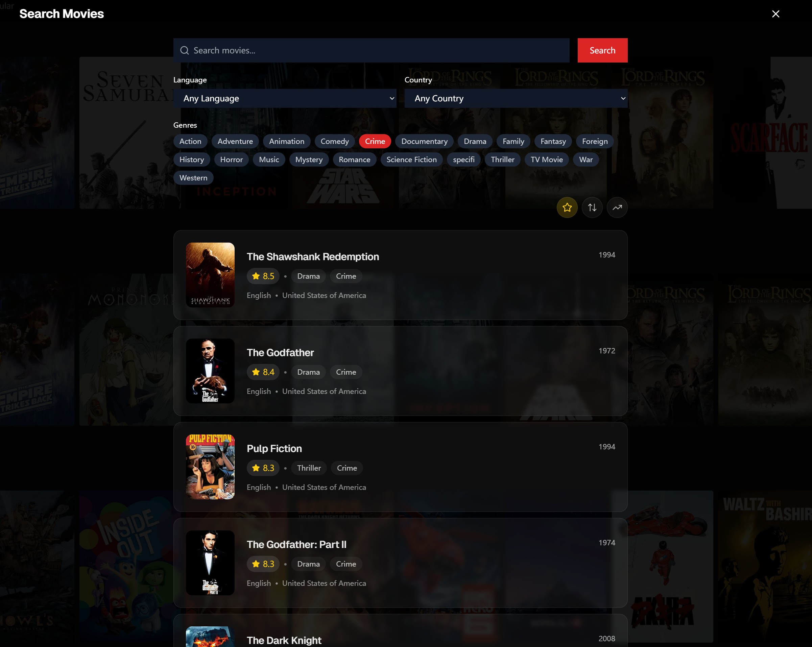Select the Mystery genre chip
Image resolution: width=812 pixels, height=647 pixels.
click(x=309, y=159)
